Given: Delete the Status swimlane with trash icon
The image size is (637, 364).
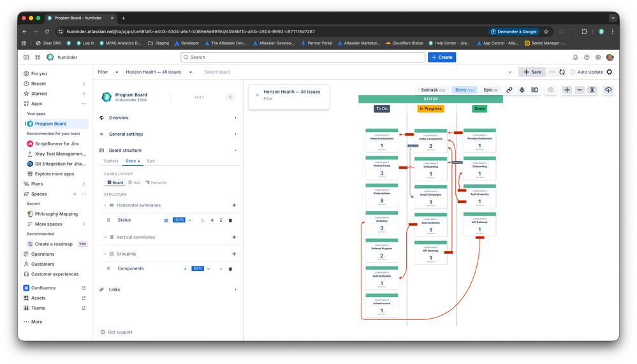Looking at the screenshot, I should coord(230,221).
